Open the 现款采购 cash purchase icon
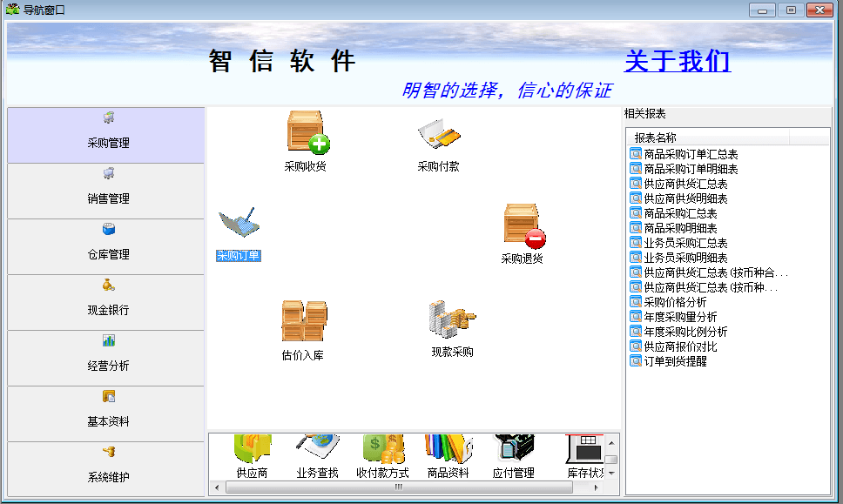This screenshot has height=504, width=843. pyautogui.click(x=452, y=320)
